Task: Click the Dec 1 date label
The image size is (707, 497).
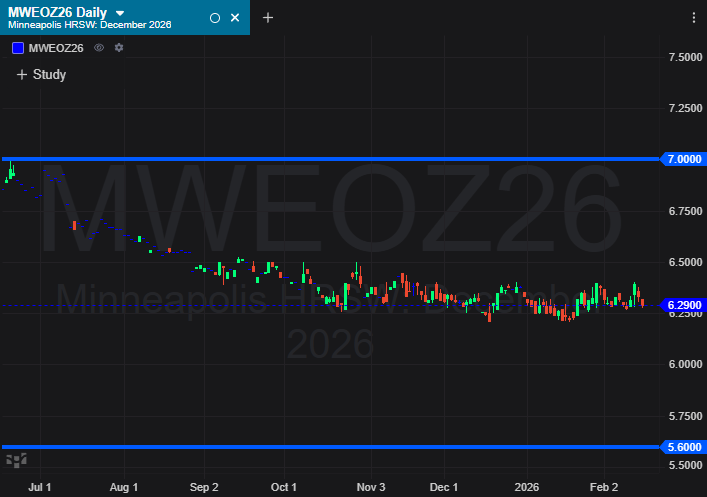Action: [x=444, y=487]
